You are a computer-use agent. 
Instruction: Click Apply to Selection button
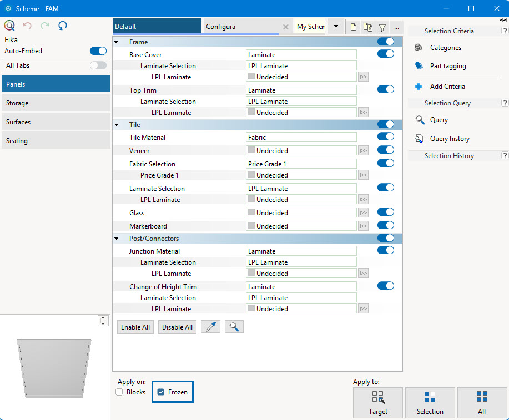click(x=430, y=403)
